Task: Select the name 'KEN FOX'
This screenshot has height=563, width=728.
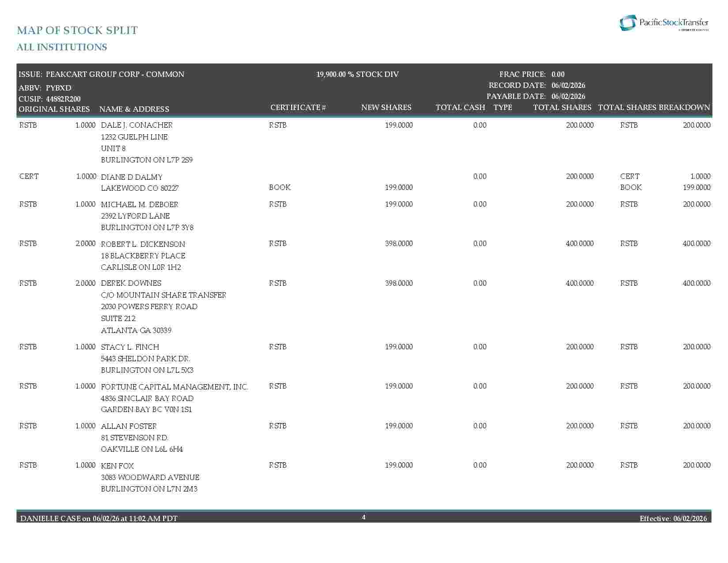Action: [117, 466]
